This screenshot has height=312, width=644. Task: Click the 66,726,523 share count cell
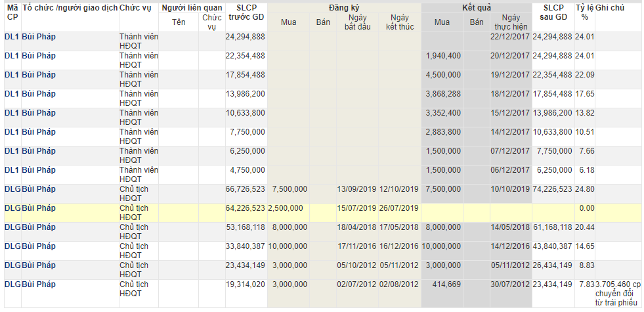coord(245,189)
